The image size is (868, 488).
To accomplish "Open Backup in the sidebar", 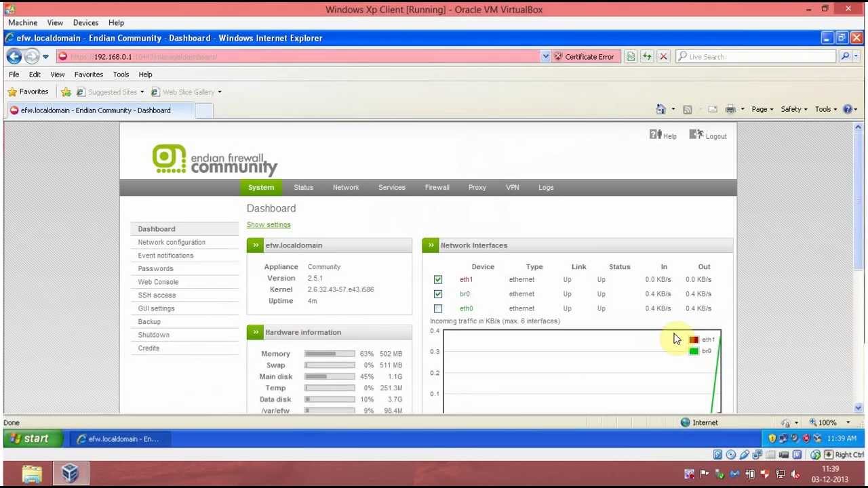I will [149, 322].
